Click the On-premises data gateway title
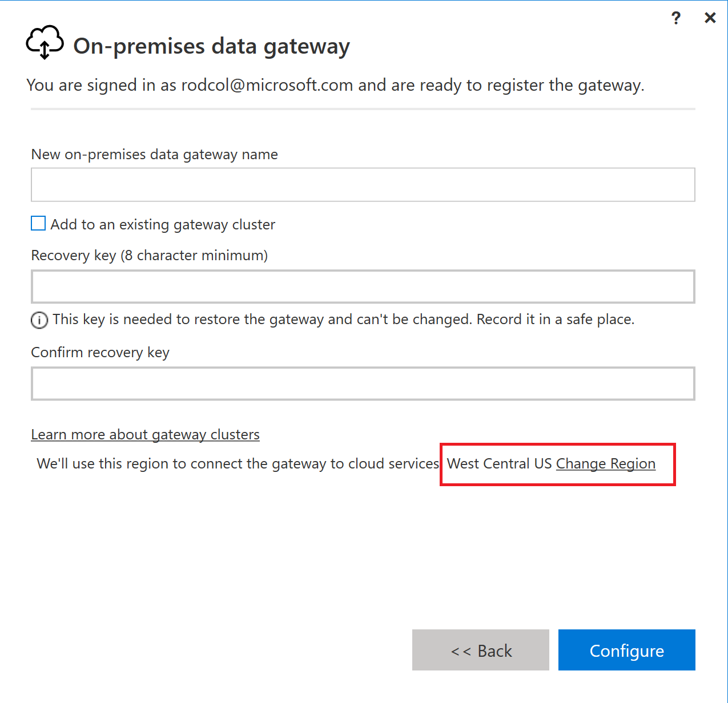This screenshot has height=703, width=728. (211, 46)
